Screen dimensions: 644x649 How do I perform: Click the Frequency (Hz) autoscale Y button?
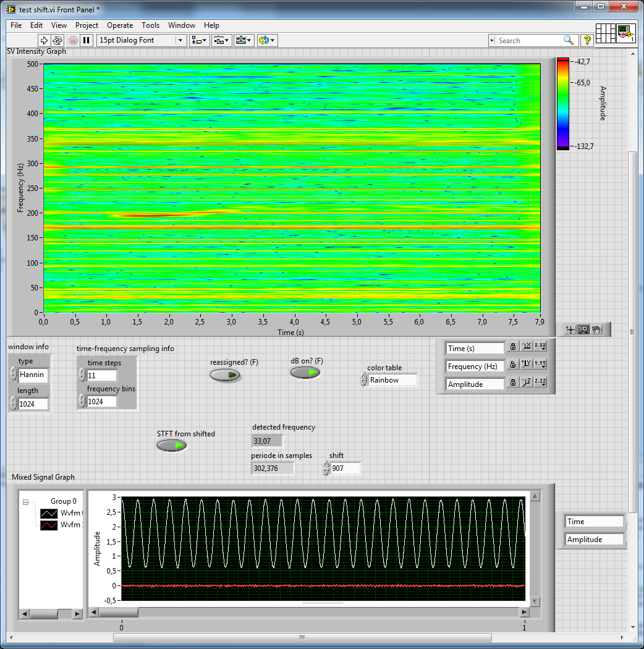526,365
